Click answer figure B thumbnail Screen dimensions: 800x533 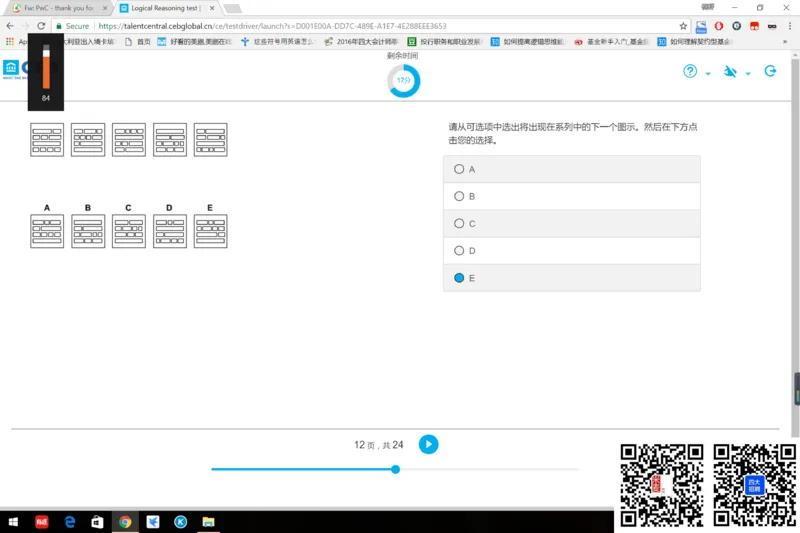88,231
